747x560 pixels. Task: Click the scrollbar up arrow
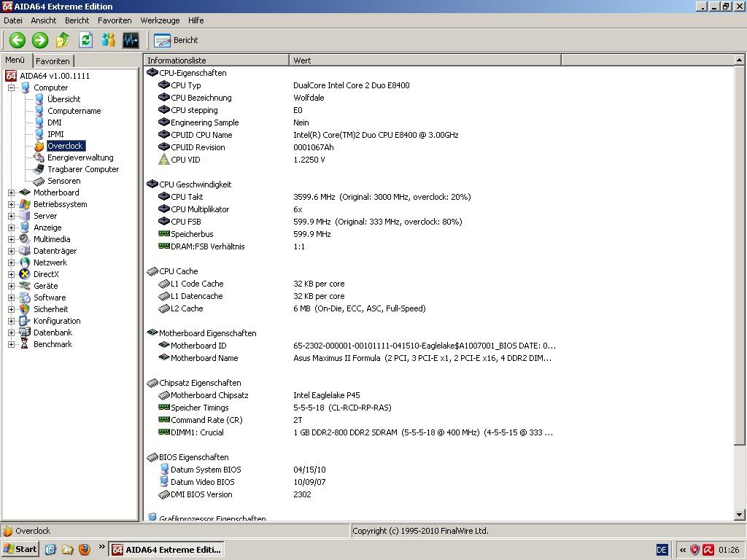[739, 60]
